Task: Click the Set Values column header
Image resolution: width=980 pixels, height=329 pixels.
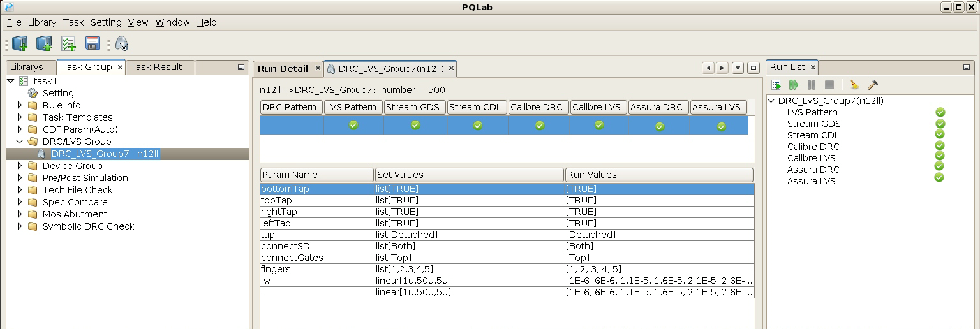Action: tap(469, 175)
